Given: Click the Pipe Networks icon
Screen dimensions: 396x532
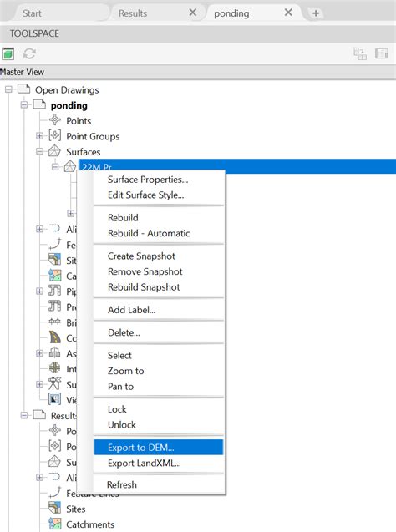Looking at the screenshot, I should pyautogui.click(x=55, y=291).
